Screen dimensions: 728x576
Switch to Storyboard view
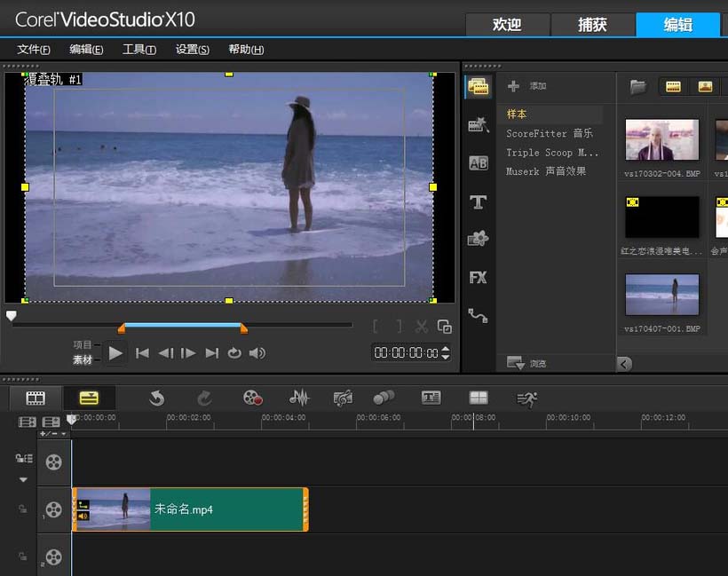tap(36, 398)
